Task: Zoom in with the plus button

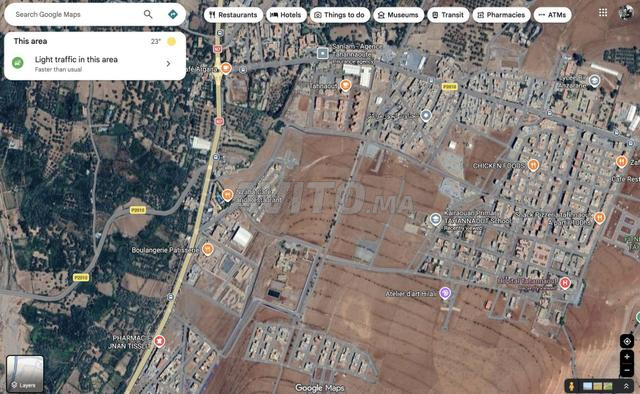Action: tap(627, 357)
